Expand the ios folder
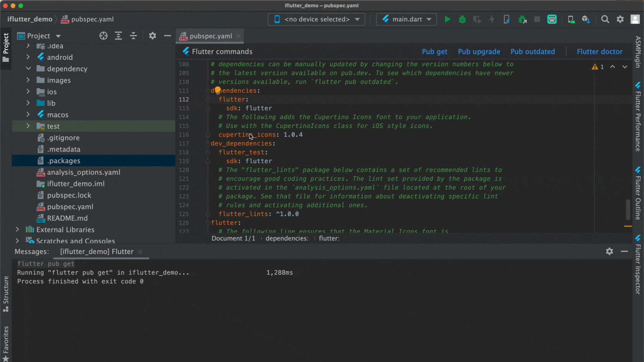Screen dimensions: 644x362 click(28, 92)
